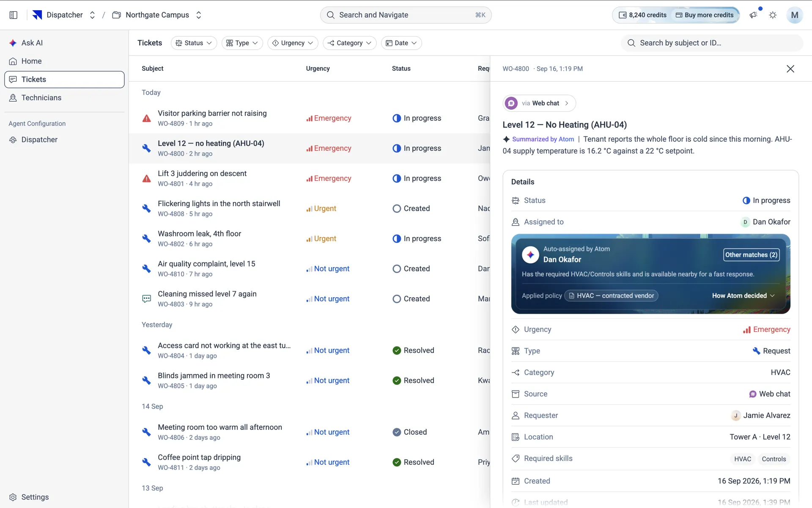812x508 pixels.
Task: Open the Urgency filter dropdown
Action: (x=293, y=43)
